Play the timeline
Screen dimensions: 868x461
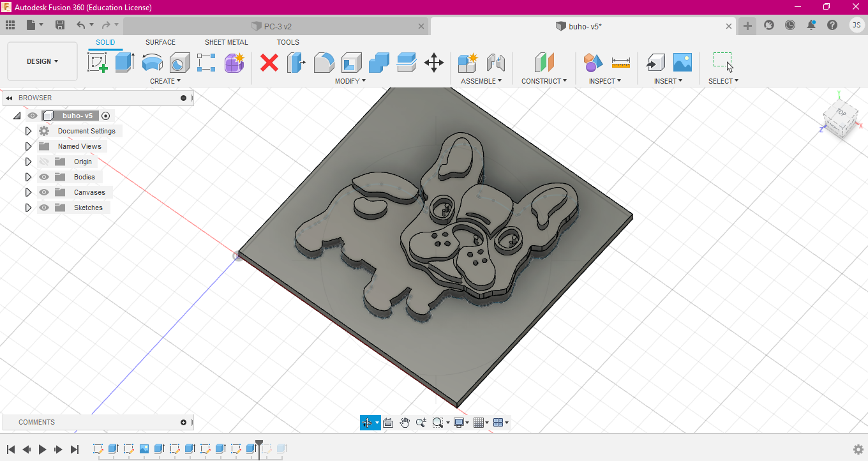42,450
